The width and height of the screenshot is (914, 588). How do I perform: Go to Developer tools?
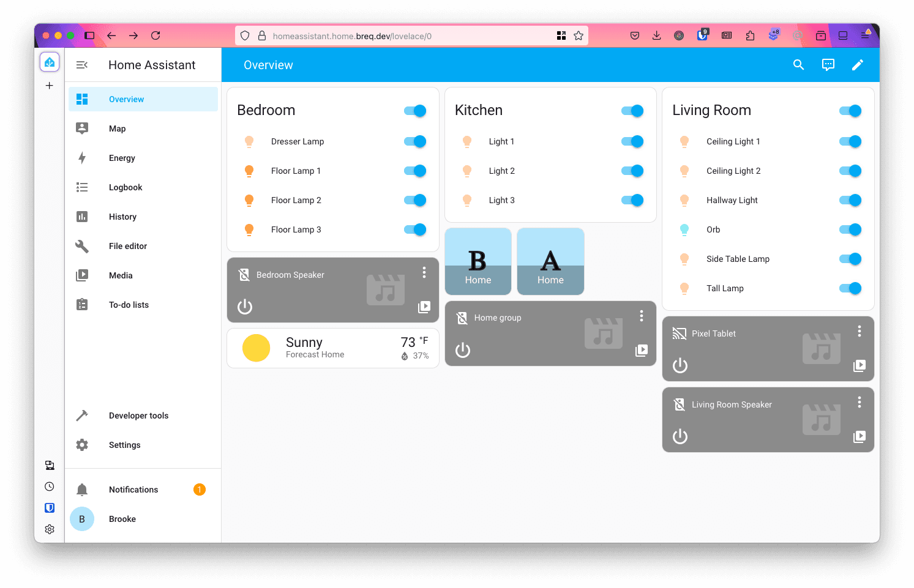click(x=138, y=415)
